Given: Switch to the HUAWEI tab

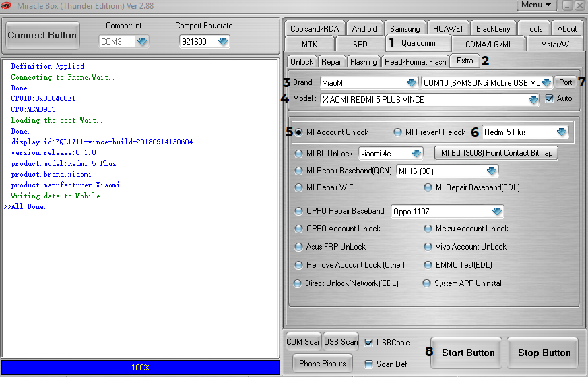Looking at the screenshot, I should pyautogui.click(x=448, y=28).
